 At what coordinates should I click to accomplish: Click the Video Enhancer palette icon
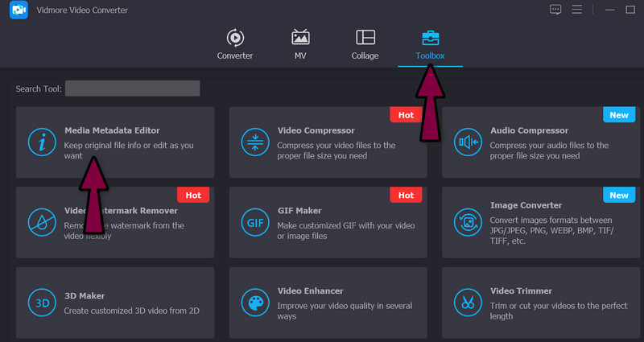click(x=254, y=302)
